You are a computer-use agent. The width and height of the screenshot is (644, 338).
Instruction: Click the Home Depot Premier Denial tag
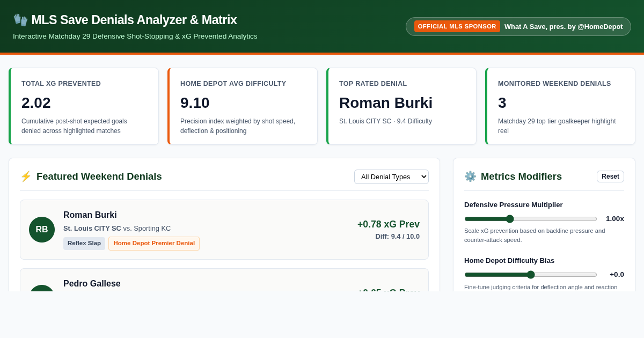pyautogui.click(x=154, y=244)
